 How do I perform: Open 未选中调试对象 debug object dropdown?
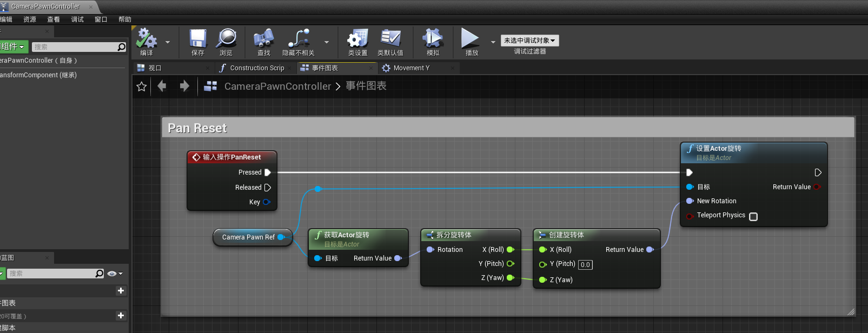[530, 41]
